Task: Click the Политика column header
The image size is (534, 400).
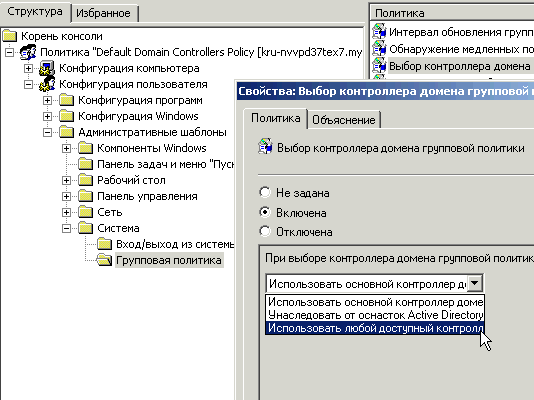Action: [452, 13]
